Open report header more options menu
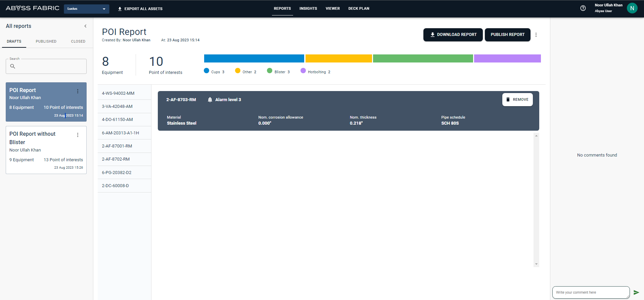The width and height of the screenshot is (644, 300). pyautogui.click(x=536, y=35)
